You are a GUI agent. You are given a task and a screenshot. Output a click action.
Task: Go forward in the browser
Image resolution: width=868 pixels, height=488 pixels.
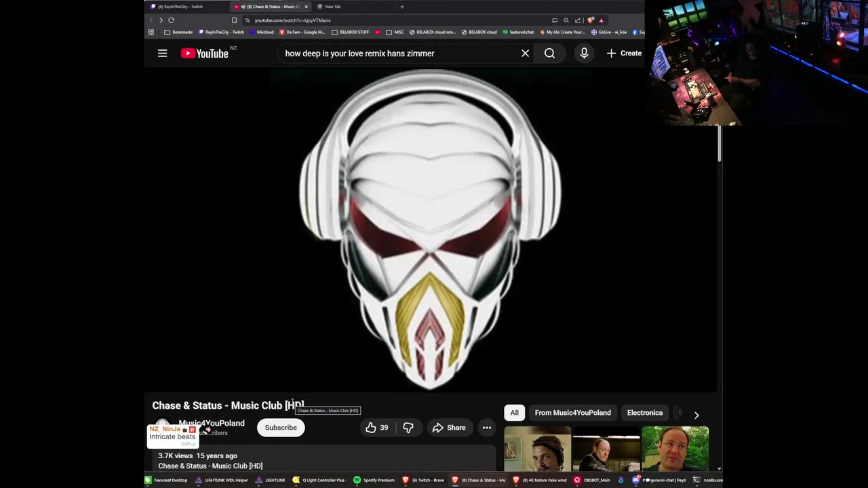click(161, 20)
